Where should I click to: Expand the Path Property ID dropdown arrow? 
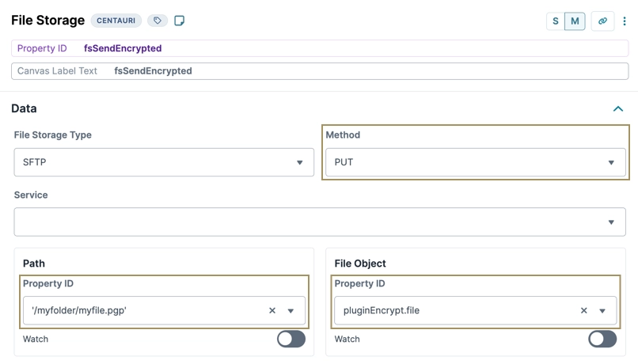[x=291, y=311]
